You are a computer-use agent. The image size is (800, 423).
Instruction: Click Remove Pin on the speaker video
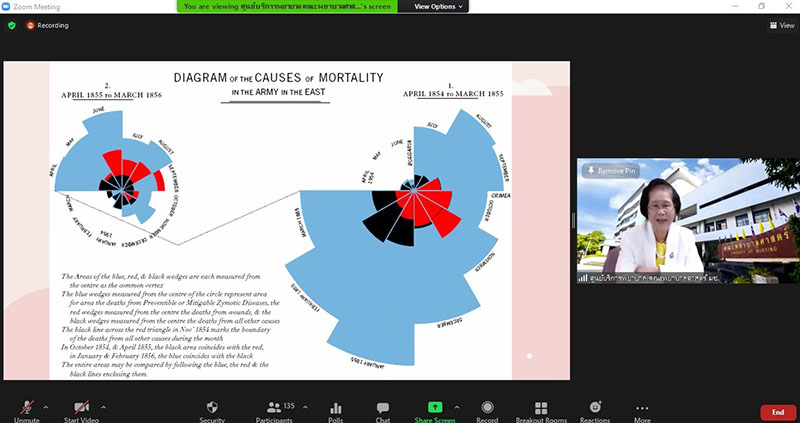pos(611,171)
